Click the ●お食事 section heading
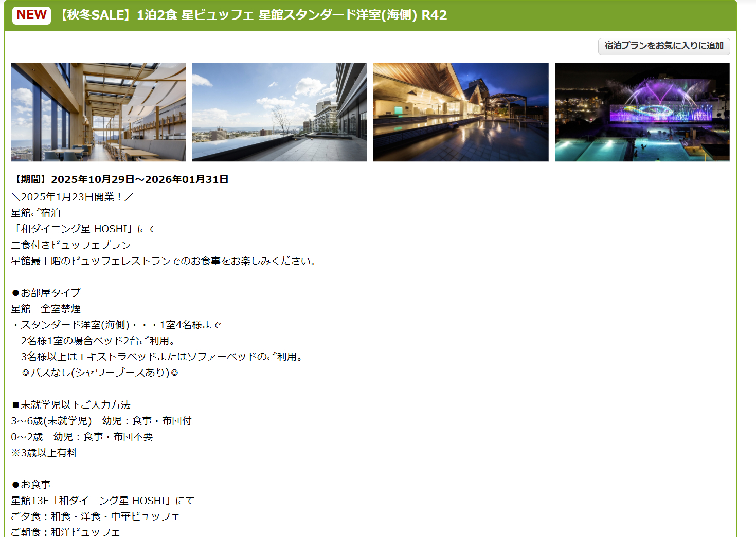The height and width of the screenshot is (537, 756). coord(32,484)
